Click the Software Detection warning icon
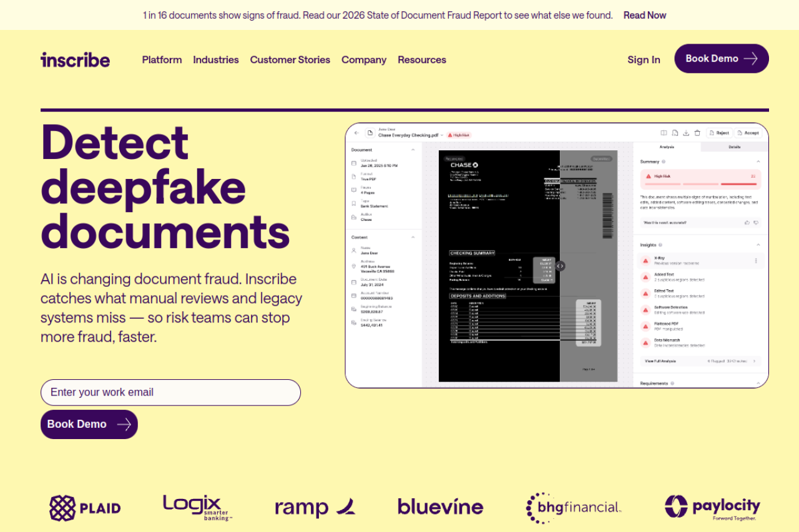799x532 pixels. [645, 310]
